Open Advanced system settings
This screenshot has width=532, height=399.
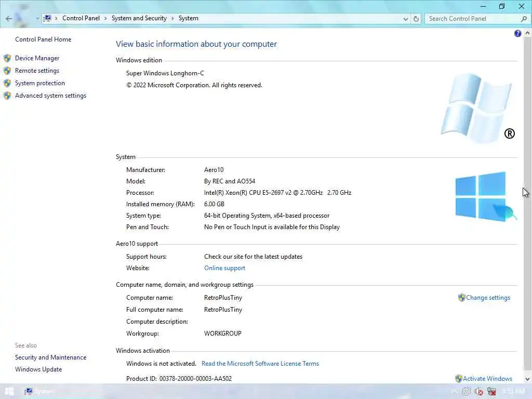tap(50, 96)
